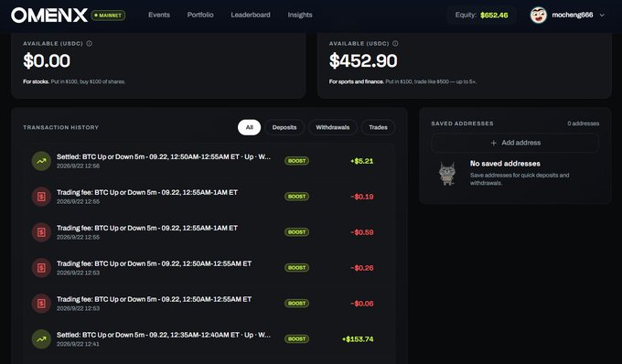Viewport: 622px width, 364px height.
Task: Click fee icon for -$0.26 transaction
Action: (41, 268)
